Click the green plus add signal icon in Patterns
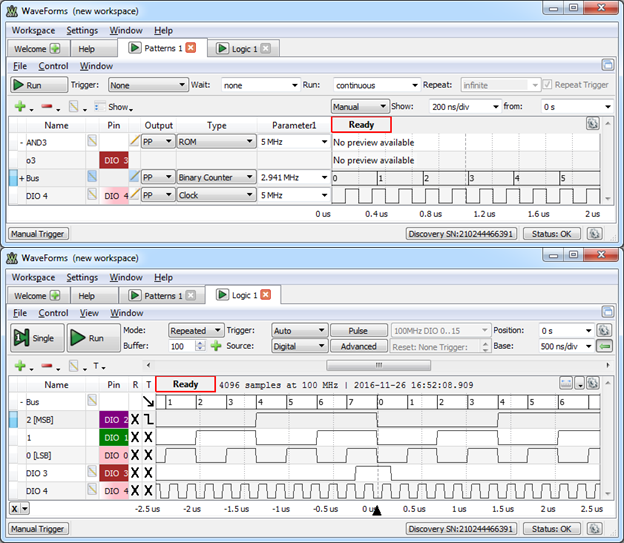The image size is (624, 543). pos(20,106)
